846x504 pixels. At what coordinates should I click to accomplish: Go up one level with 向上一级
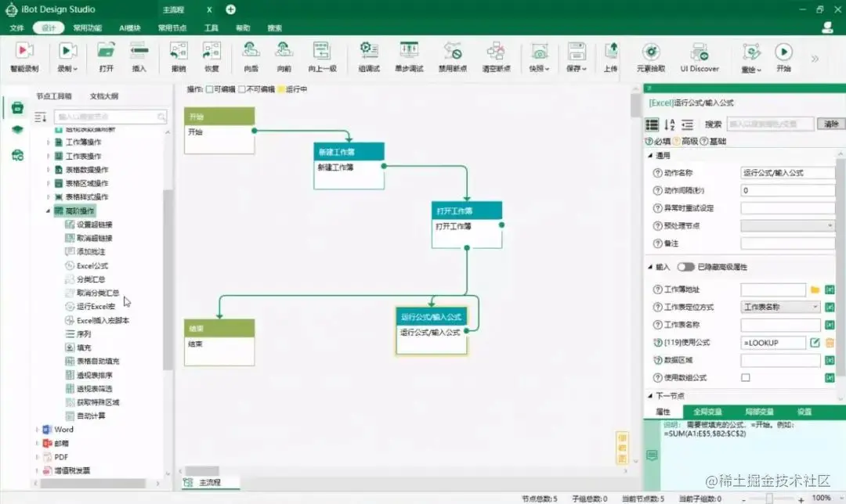322,56
